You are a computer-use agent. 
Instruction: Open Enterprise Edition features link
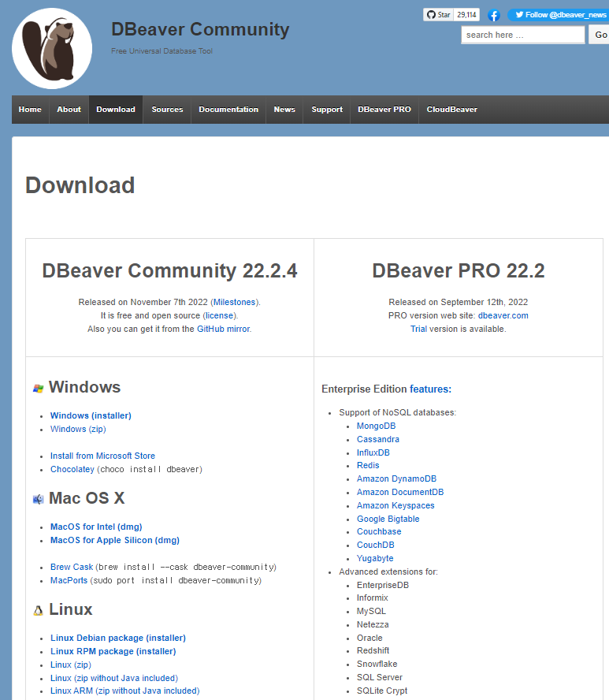(430, 389)
